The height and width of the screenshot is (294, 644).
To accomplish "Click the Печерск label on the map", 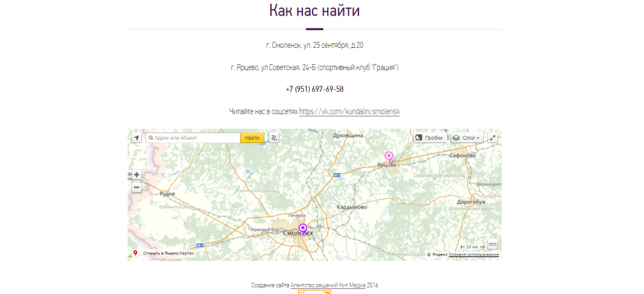I will (x=297, y=215).
